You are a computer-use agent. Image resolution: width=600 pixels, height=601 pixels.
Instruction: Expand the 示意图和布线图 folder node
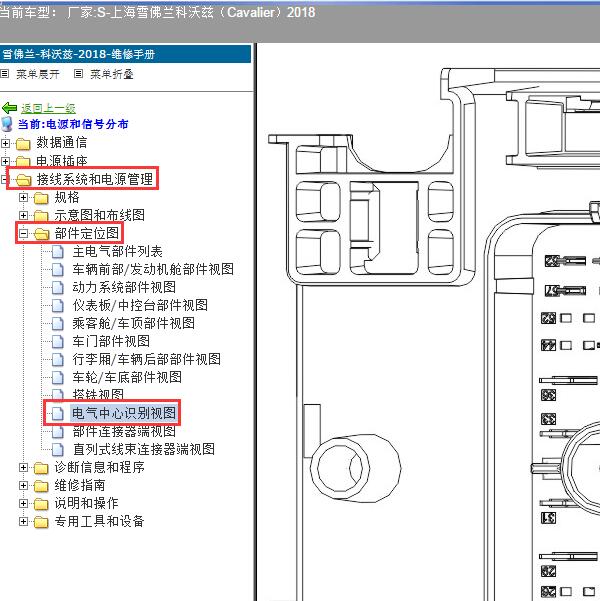[x=23, y=215]
